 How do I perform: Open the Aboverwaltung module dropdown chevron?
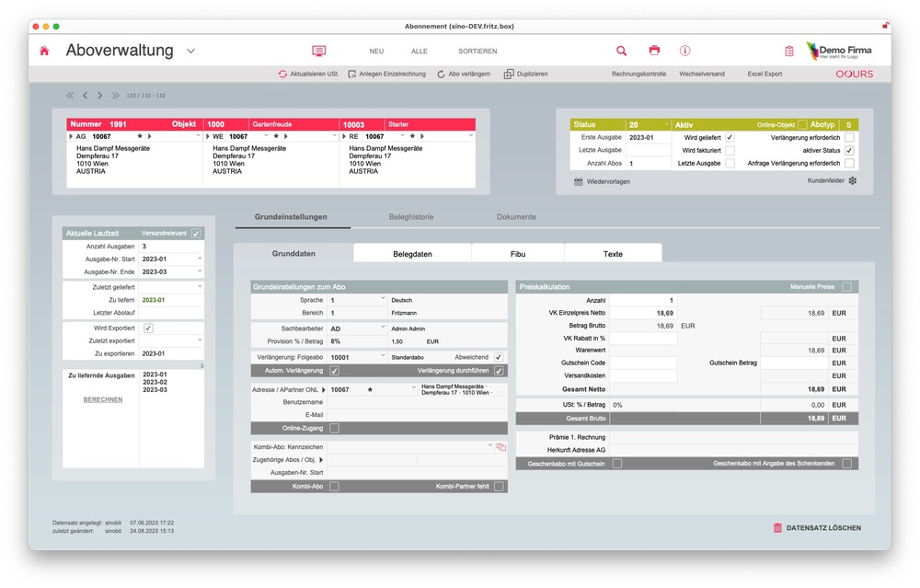pyautogui.click(x=190, y=51)
